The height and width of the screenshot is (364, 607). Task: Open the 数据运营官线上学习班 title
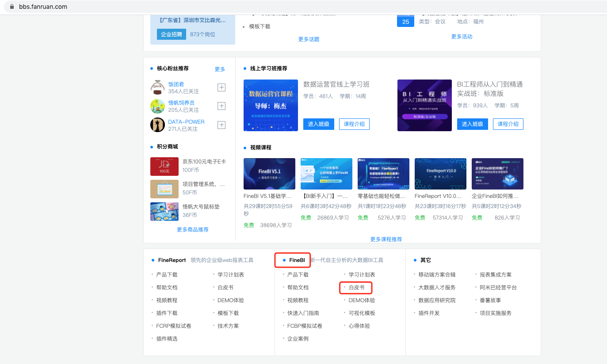click(x=336, y=84)
